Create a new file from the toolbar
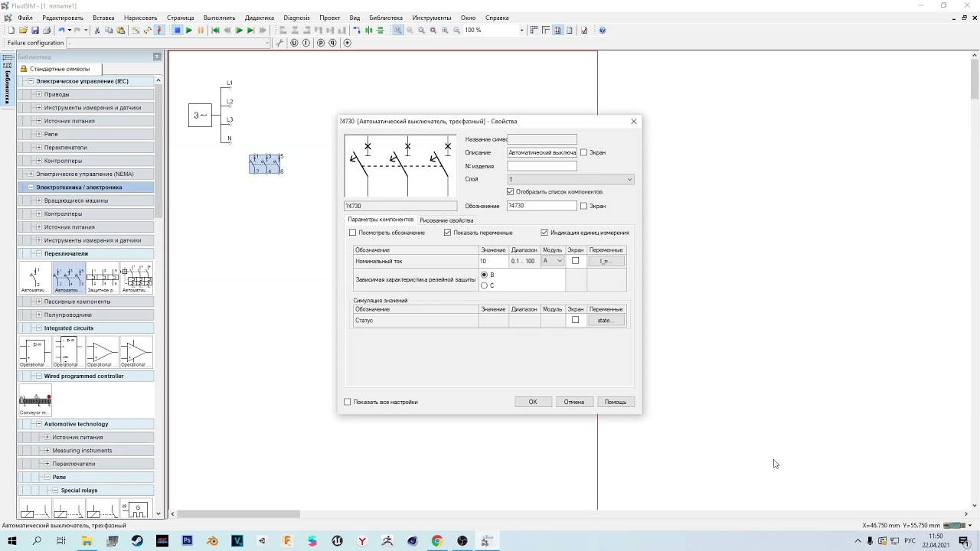 point(11,31)
